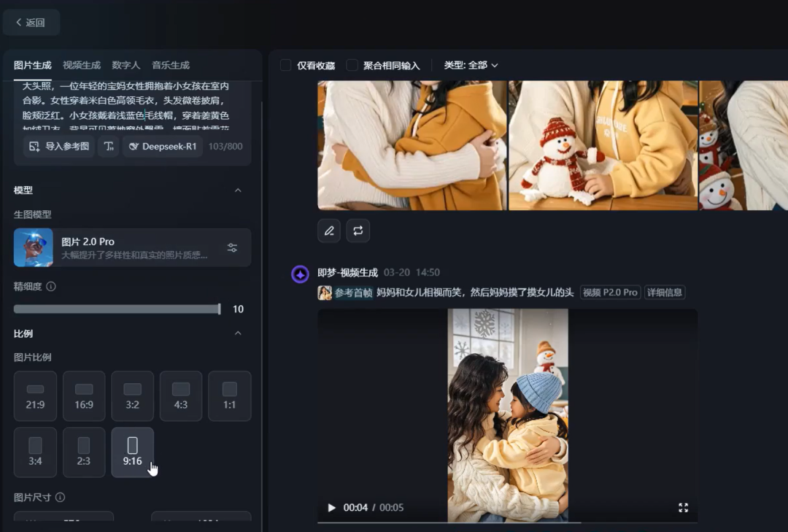Select the 1:1 image ratio
The height and width of the screenshot is (532, 788).
click(230, 396)
